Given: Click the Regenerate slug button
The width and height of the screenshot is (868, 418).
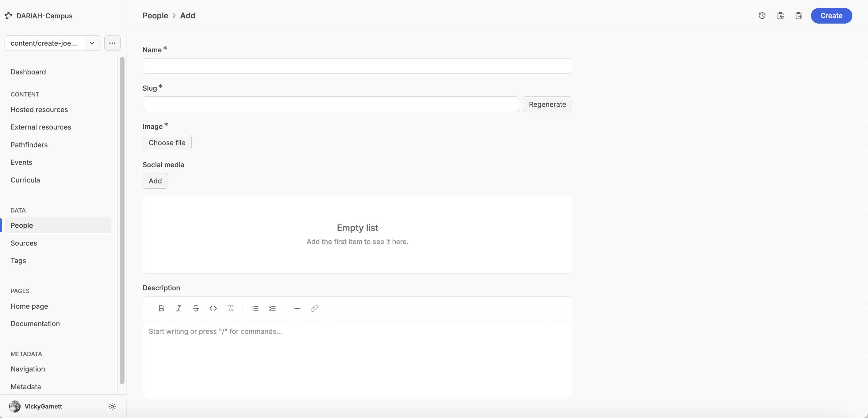Looking at the screenshot, I should click(x=547, y=104).
